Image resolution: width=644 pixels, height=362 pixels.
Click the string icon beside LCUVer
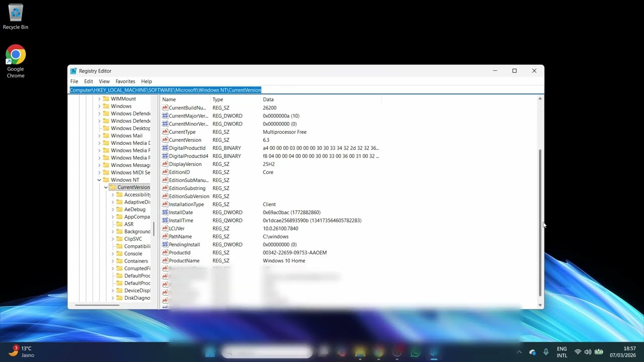tap(165, 228)
